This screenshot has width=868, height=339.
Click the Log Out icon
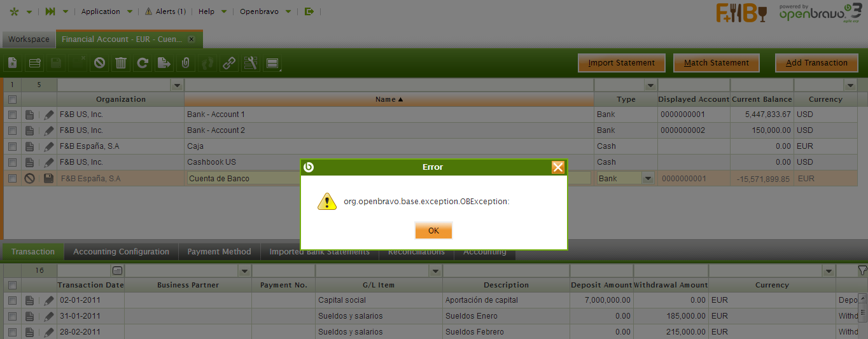coord(309,11)
